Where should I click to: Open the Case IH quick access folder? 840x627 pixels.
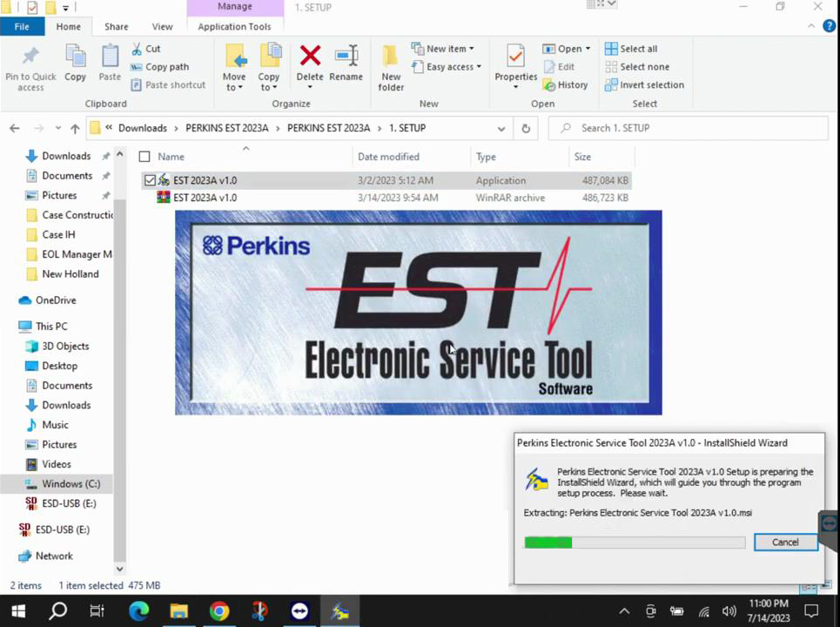pyautogui.click(x=58, y=235)
